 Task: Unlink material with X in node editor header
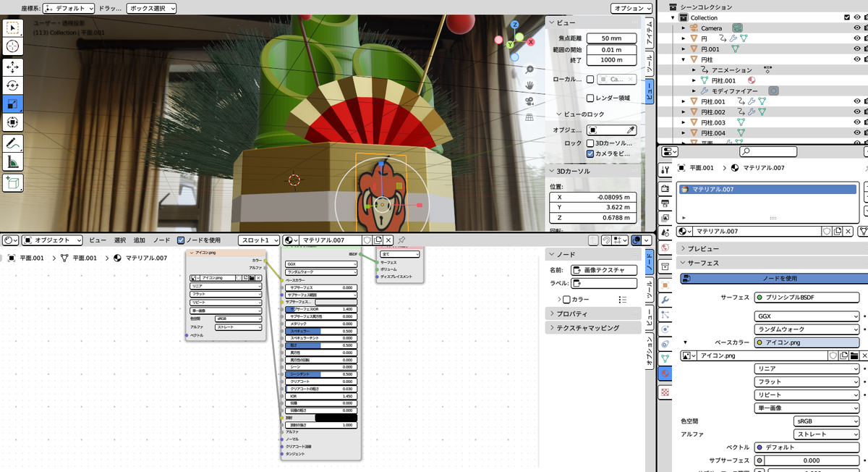click(388, 240)
